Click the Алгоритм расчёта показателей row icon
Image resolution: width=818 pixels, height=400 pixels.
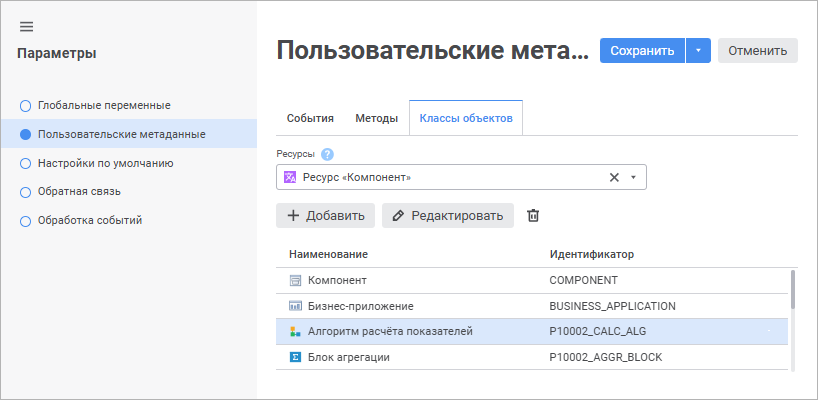click(x=295, y=331)
